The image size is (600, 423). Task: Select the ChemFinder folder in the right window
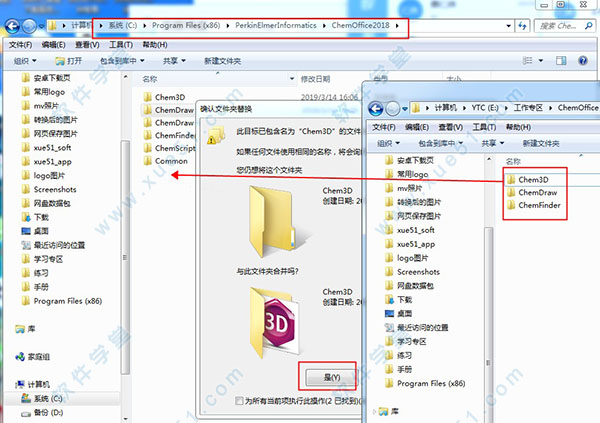(539, 207)
